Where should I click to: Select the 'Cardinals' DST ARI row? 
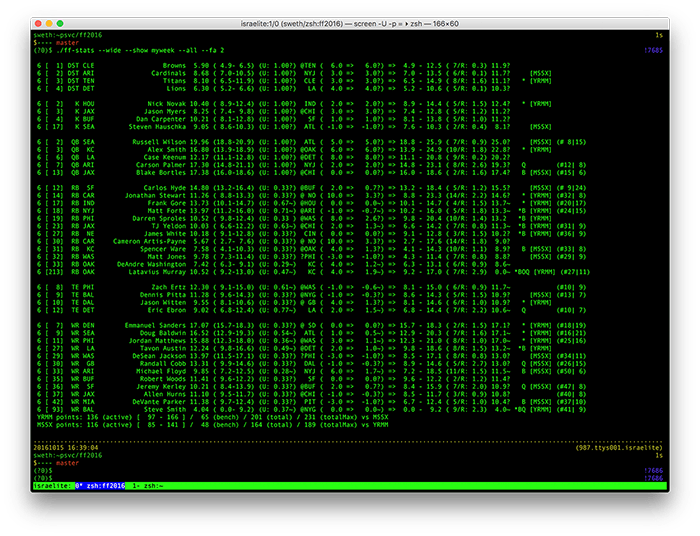click(x=294, y=73)
